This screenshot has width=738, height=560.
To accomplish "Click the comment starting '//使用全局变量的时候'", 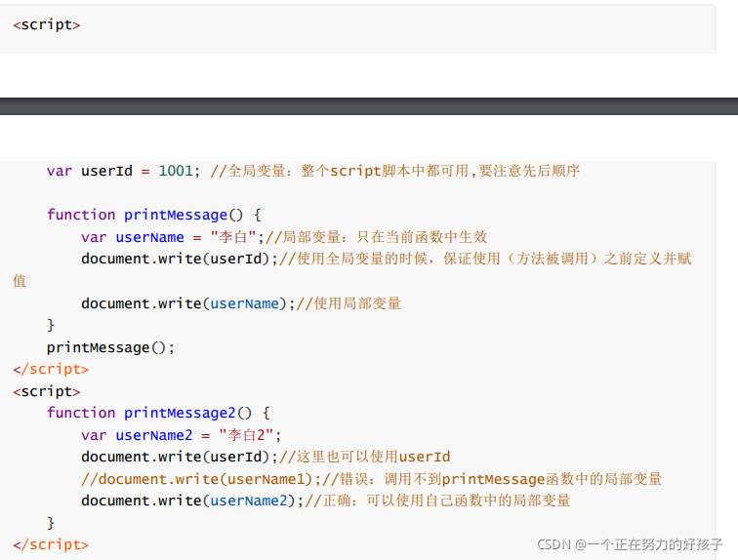I will [485, 260].
